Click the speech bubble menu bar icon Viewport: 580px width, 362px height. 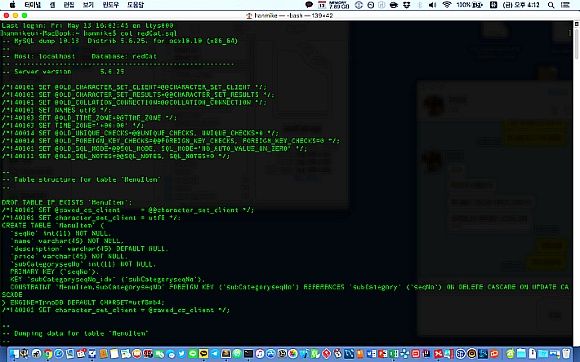[x=309, y=5]
